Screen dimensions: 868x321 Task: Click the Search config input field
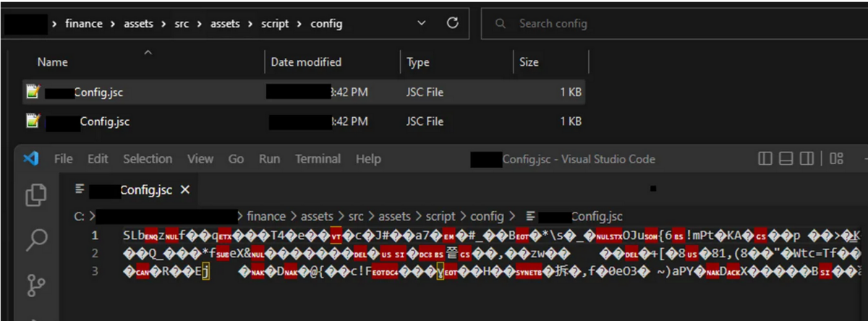674,24
